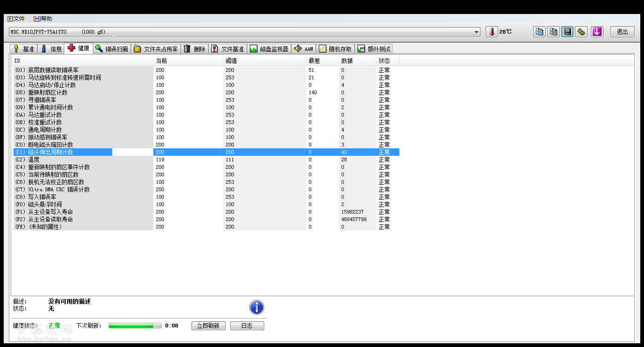Select the (04) 马达启动/停止计数 row
The height and width of the screenshot is (347, 644).
[206, 85]
